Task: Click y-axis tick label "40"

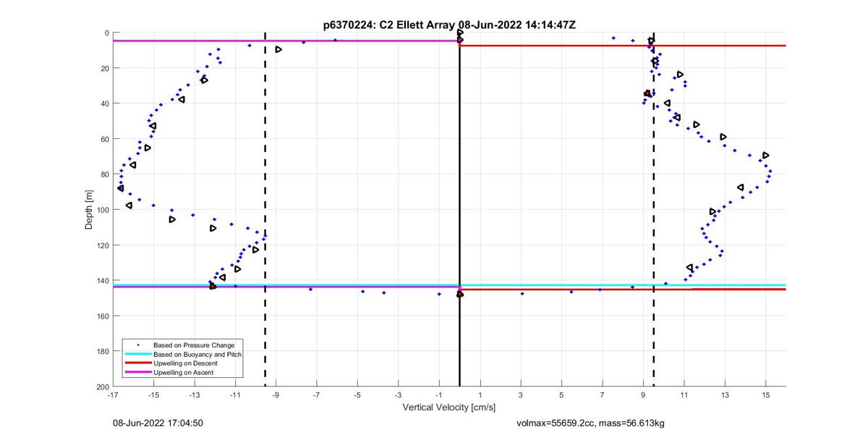Action: tap(105, 104)
